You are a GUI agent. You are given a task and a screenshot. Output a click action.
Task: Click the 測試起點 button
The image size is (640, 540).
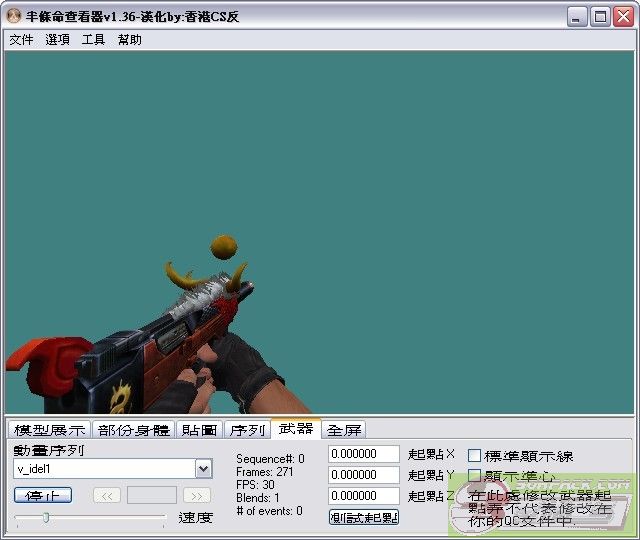364,517
